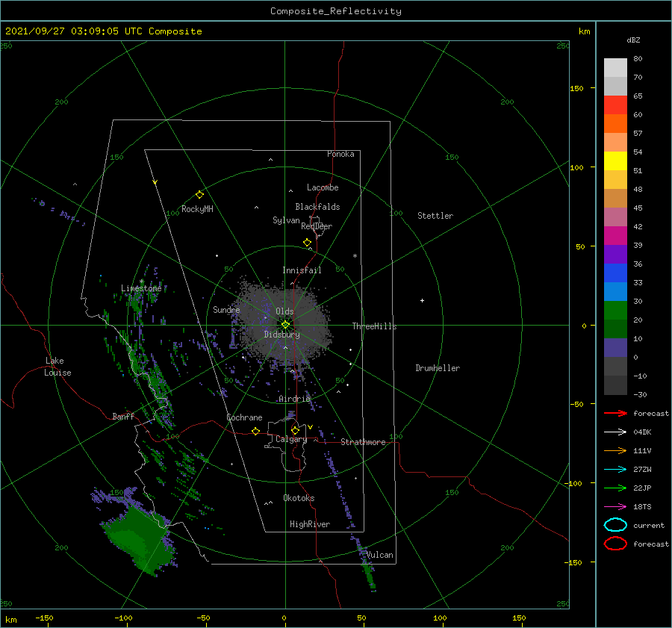This screenshot has width=672, height=628.
Task: Click the Ponoka city label
Action: [340, 154]
